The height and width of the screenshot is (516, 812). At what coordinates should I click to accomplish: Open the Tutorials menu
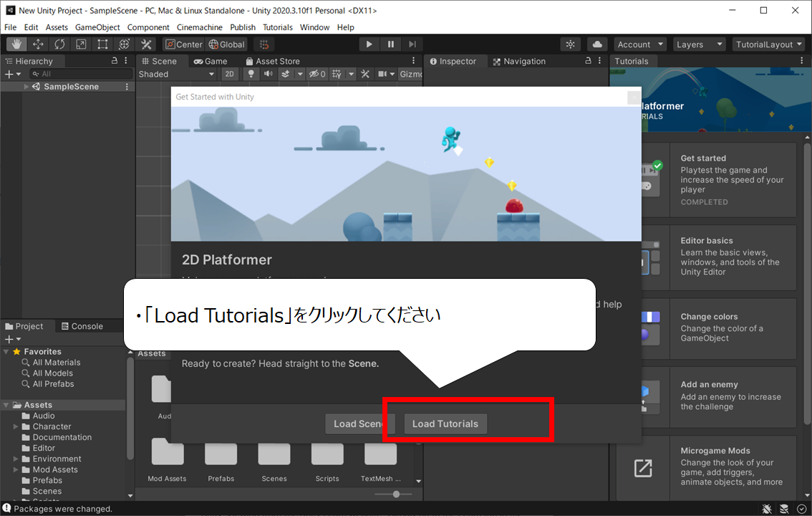coord(278,27)
